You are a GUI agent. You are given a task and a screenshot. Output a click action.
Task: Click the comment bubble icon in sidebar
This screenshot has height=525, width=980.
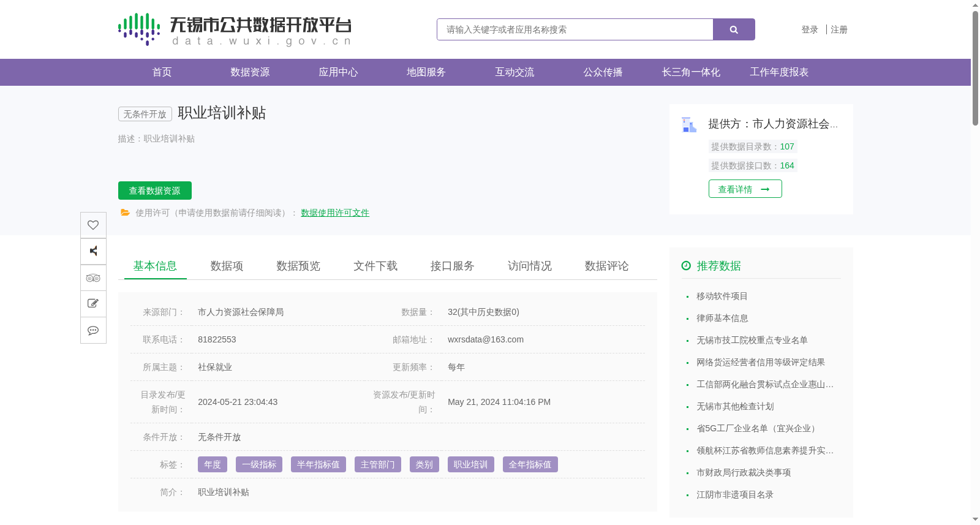click(93, 330)
